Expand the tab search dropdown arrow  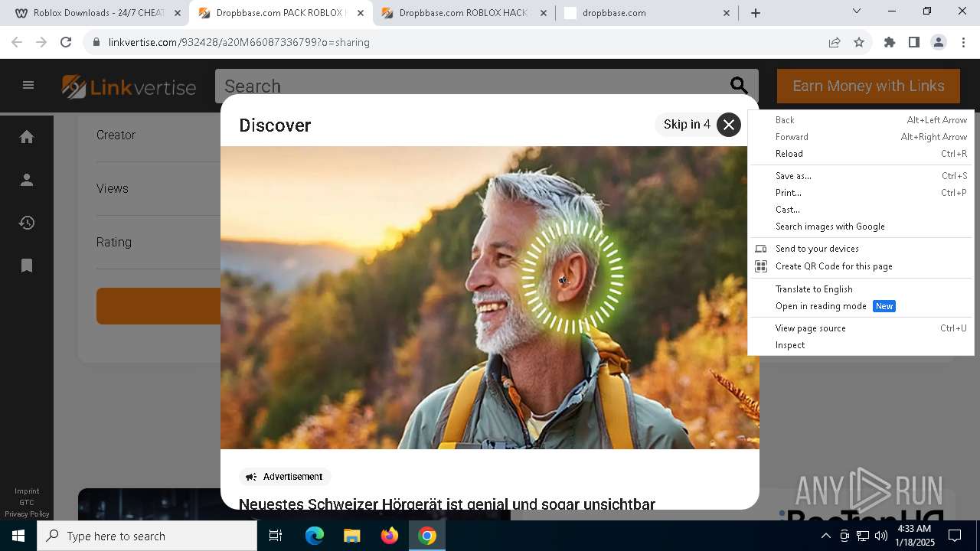pyautogui.click(x=857, y=11)
